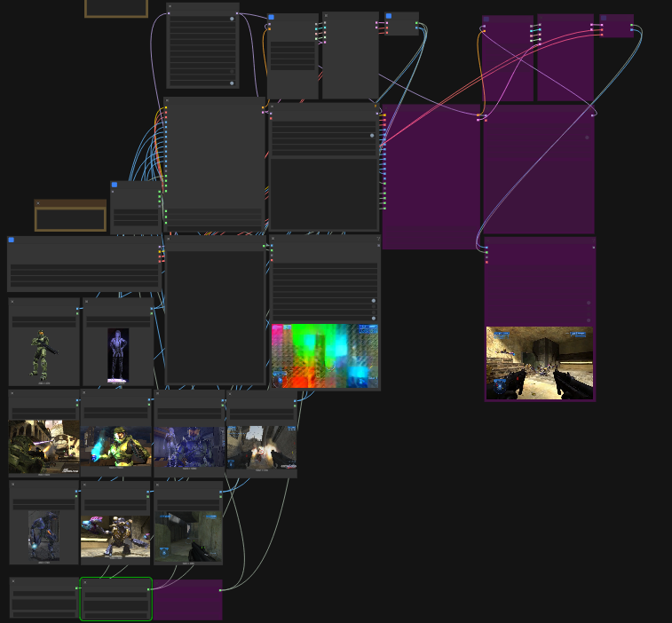672x623 pixels.
Task: Open the Master Chief firing in city street image
Action: click(x=44, y=446)
